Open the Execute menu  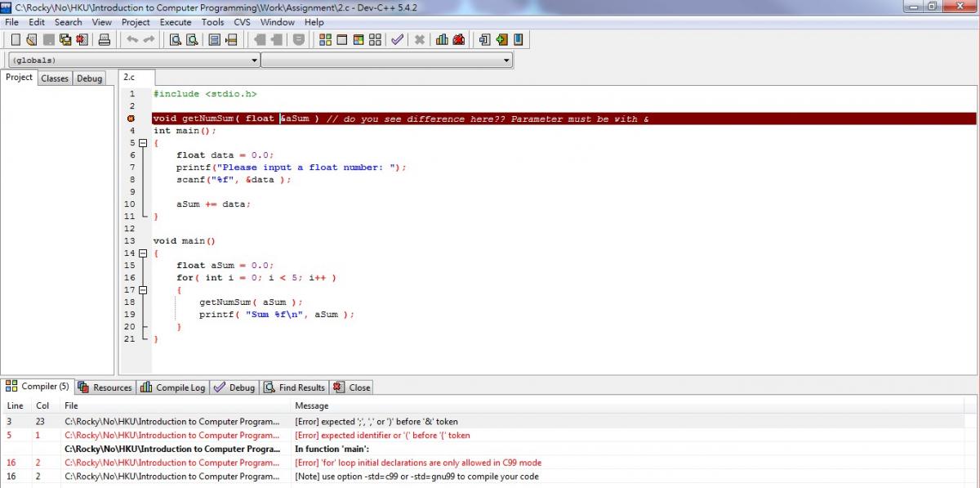[x=176, y=22]
